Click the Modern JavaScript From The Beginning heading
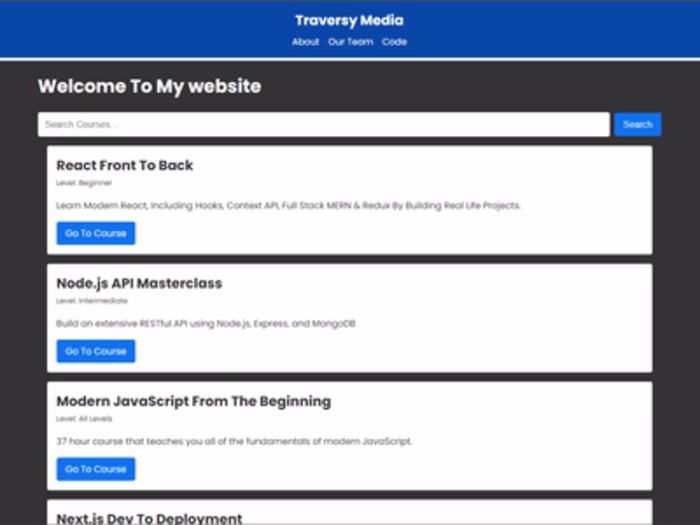This screenshot has height=525, width=700. coord(194,401)
